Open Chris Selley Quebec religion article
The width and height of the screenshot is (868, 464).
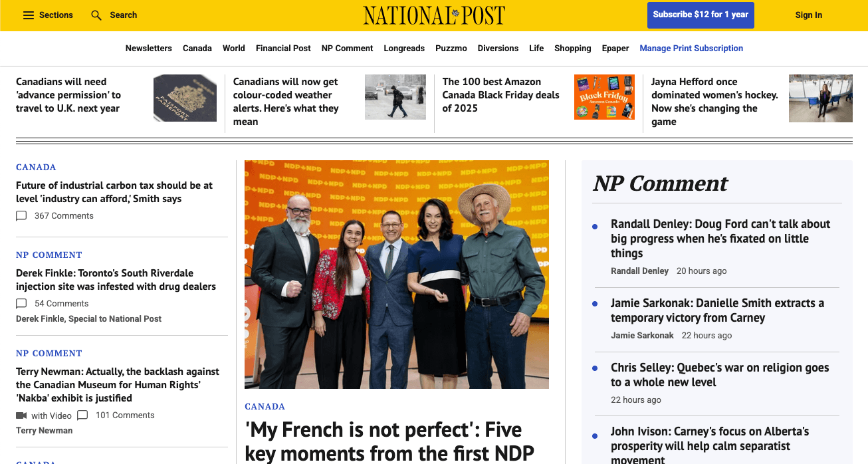click(x=720, y=375)
